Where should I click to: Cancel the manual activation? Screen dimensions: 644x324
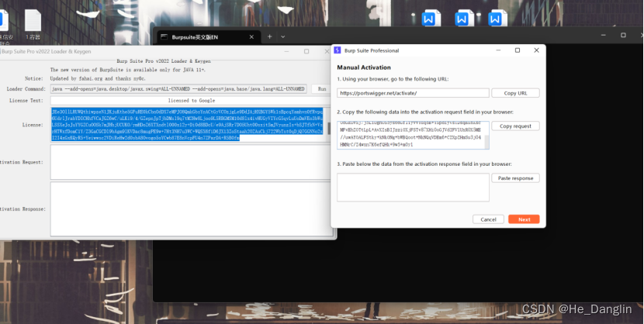[x=488, y=219]
